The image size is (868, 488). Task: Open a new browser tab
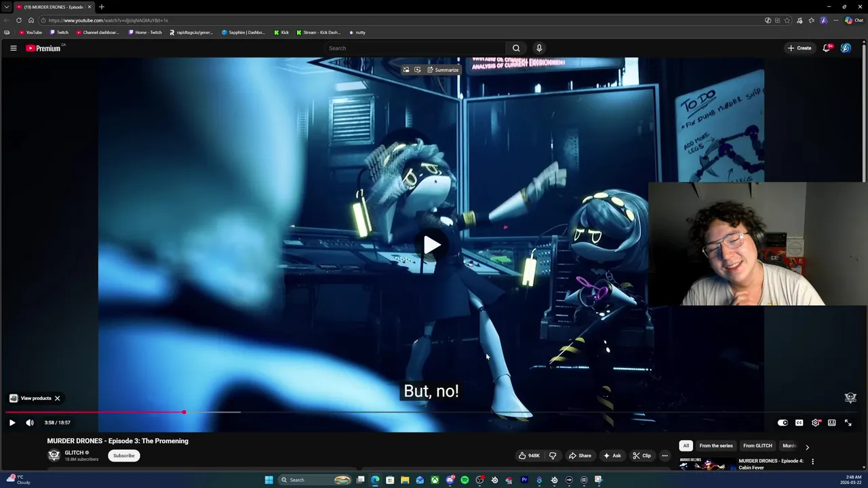tap(102, 7)
